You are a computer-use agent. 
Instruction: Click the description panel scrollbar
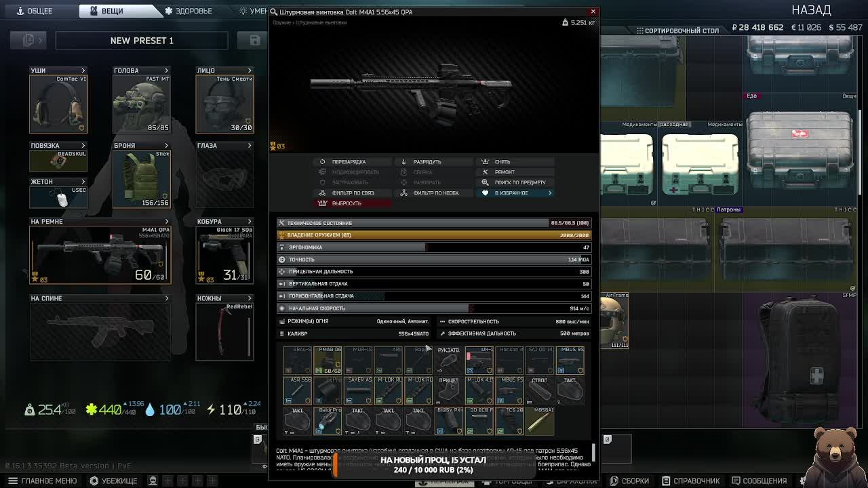pyautogui.click(x=594, y=452)
